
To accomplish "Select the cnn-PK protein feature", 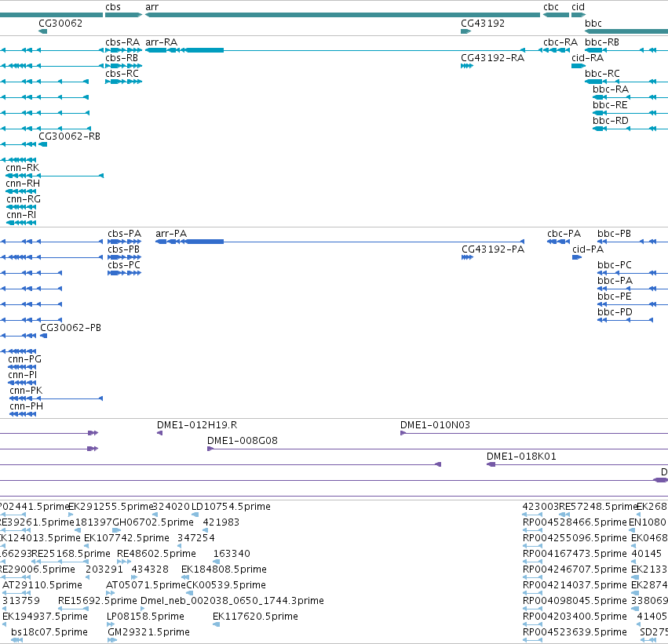I will click(x=57, y=398).
